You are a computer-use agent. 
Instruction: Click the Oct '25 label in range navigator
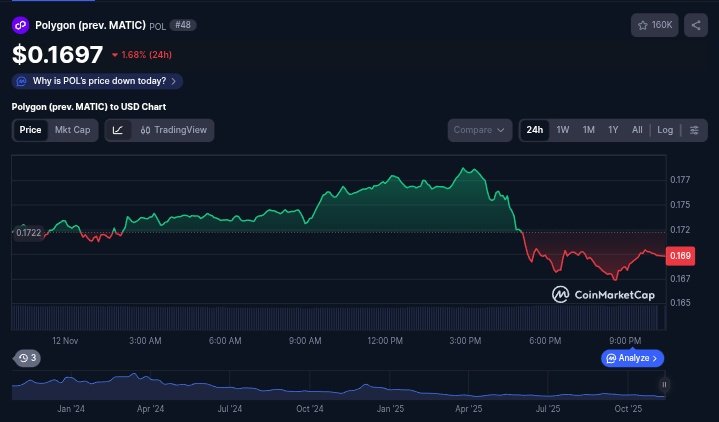point(628,409)
